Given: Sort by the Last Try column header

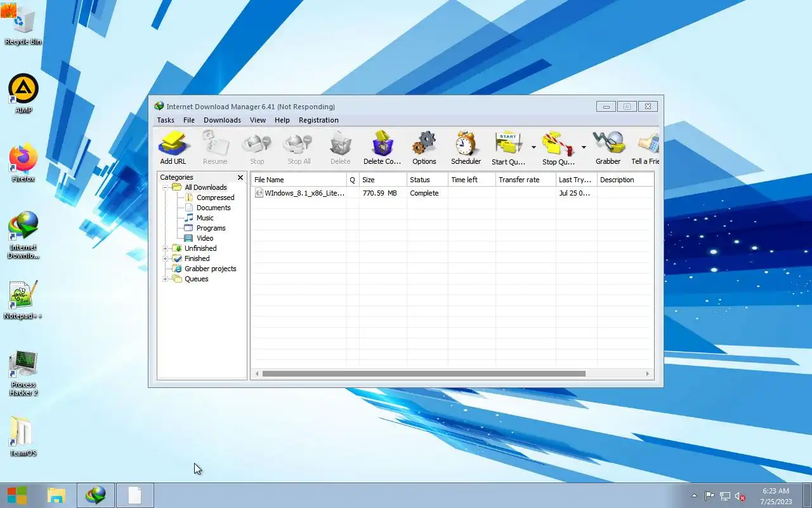Looking at the screenshot, I should tap(576, 180).
